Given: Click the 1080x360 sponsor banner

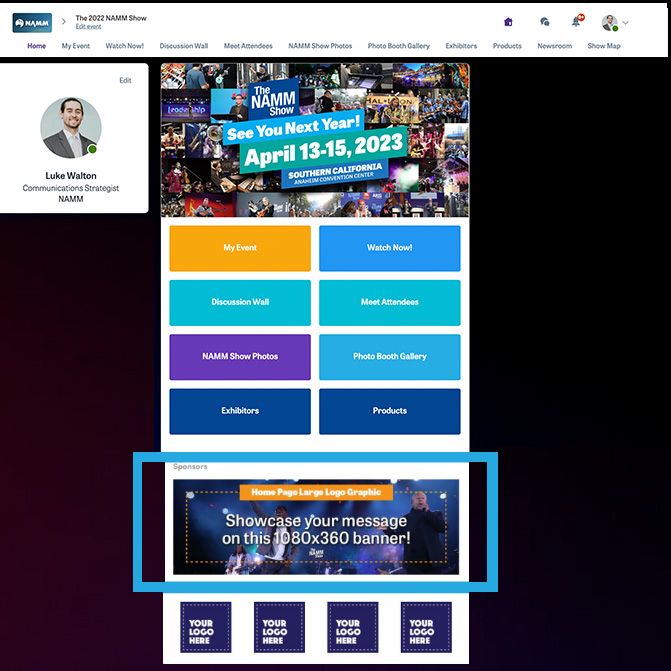Looking at the screenshot, I should 316,527.
